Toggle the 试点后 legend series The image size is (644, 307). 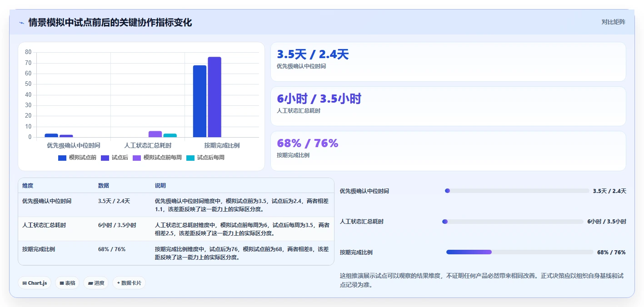pyautogui.click(x=115, y=158)
